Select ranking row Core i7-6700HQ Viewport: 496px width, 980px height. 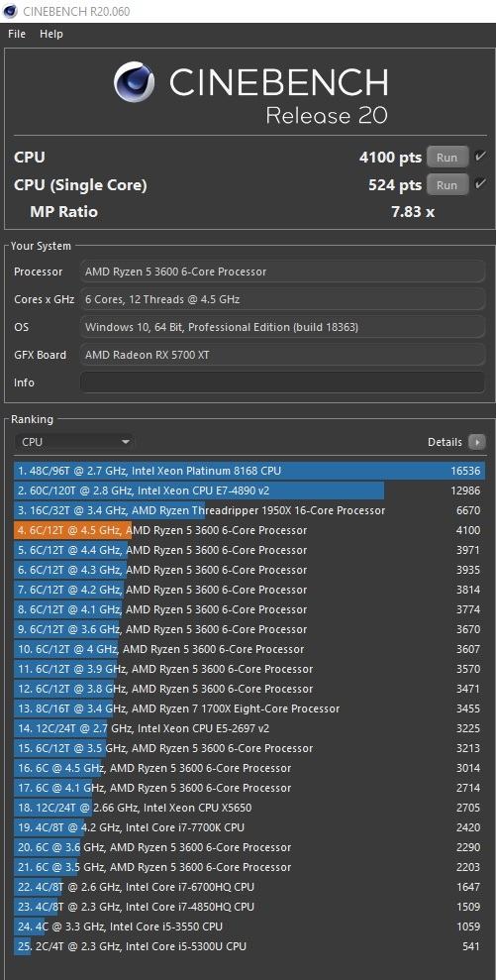[x=249, y=887]
